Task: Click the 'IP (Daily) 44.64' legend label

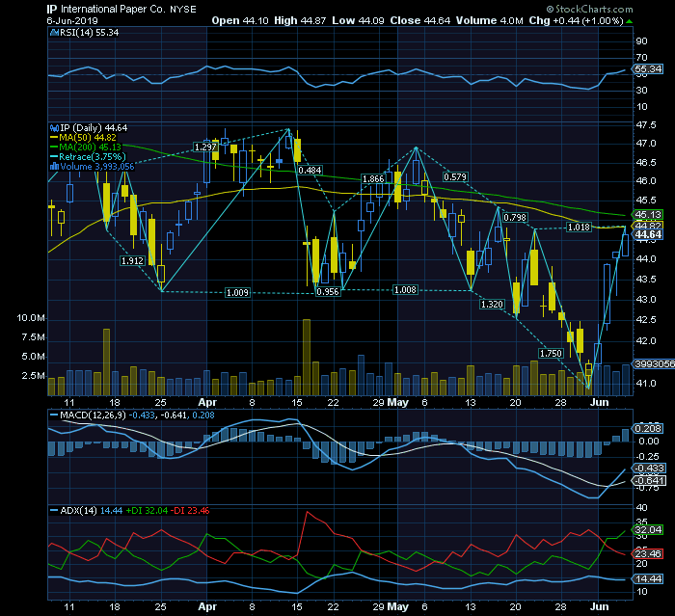Action: [x=94, y=128]
